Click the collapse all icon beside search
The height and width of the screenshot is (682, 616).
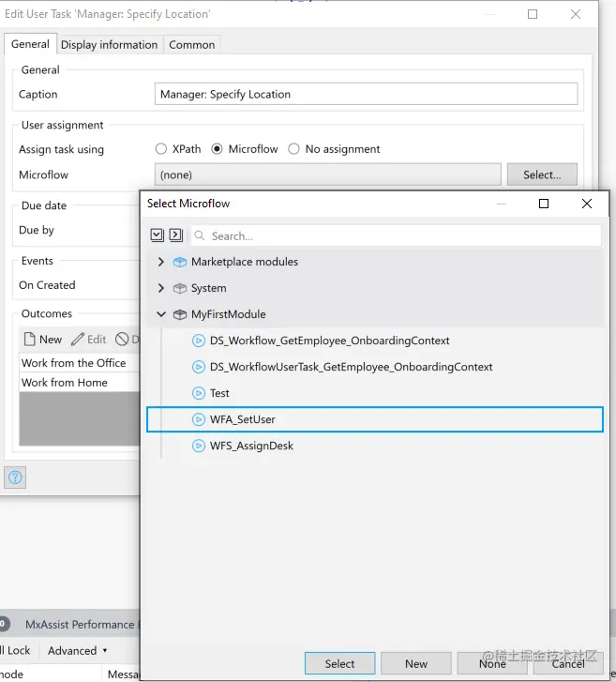(176, 235)
